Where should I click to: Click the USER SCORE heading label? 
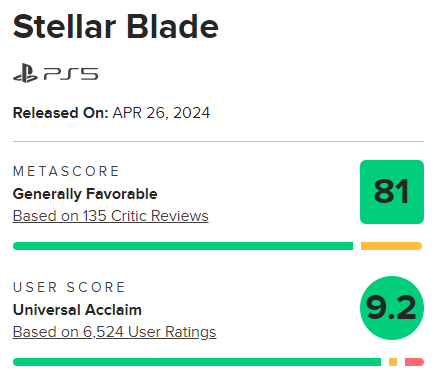point(69,287)
